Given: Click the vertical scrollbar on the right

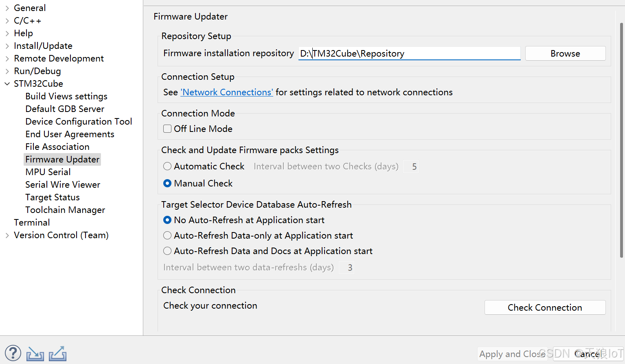Looking at the screenshot, I should point(621,138).
